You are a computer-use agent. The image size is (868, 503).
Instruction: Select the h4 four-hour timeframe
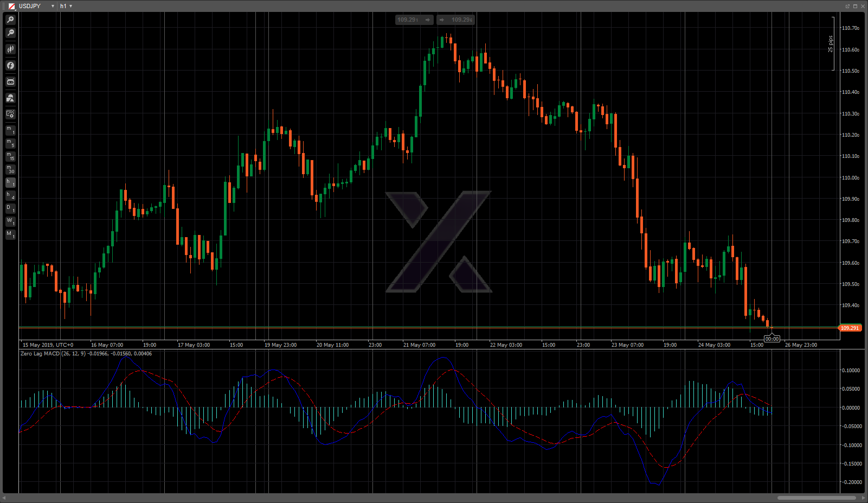pos(10,196)
